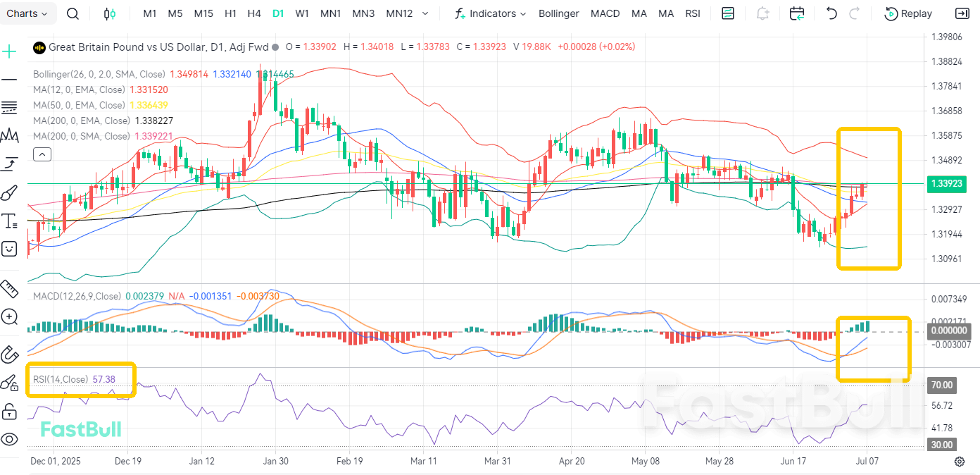Viewport: 980px width, 475px height.
Task: Add the RSI indicator shortcut
Action: [x=693, y=13]
